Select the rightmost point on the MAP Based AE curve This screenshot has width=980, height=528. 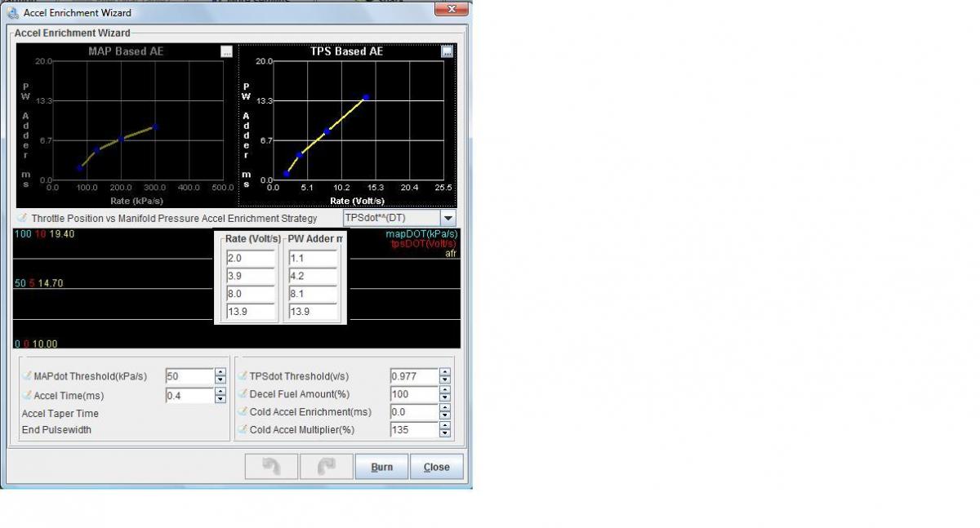155,126
